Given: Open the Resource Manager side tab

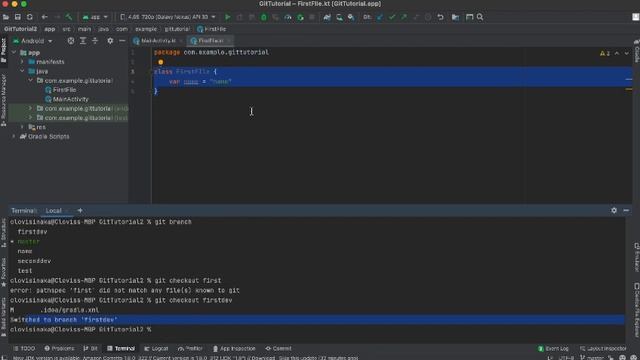Looking at the screenshot, I should 3,100.
